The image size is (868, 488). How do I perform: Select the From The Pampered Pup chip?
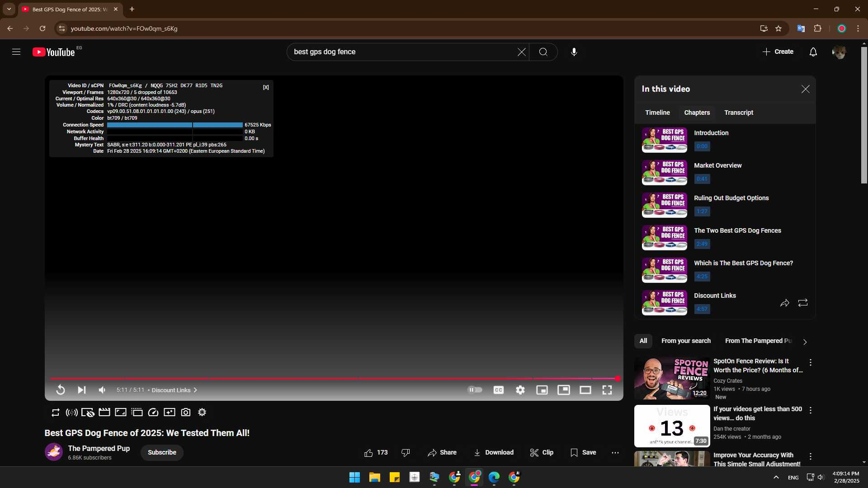point(759,341)
